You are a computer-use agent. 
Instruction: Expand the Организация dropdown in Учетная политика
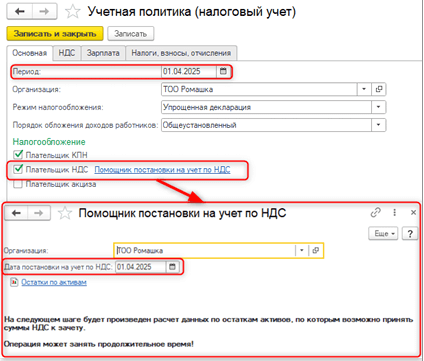[364, 89]
